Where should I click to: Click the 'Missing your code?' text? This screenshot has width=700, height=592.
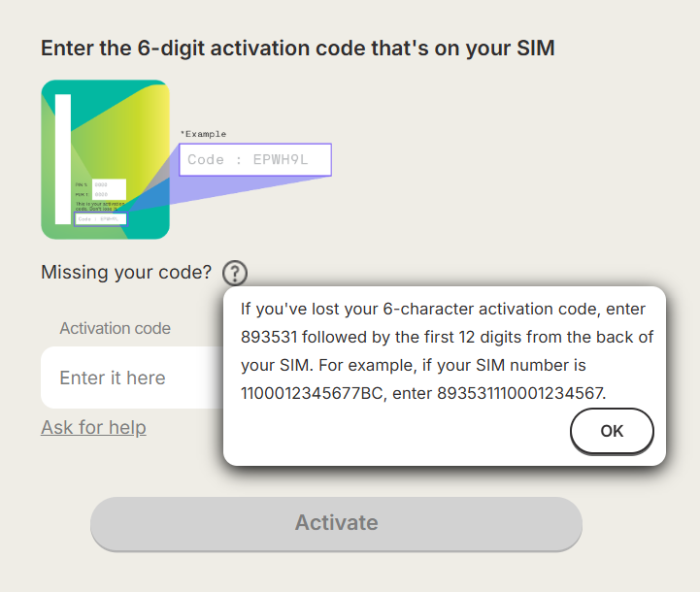pyautogui.click(x=126, y=273)
